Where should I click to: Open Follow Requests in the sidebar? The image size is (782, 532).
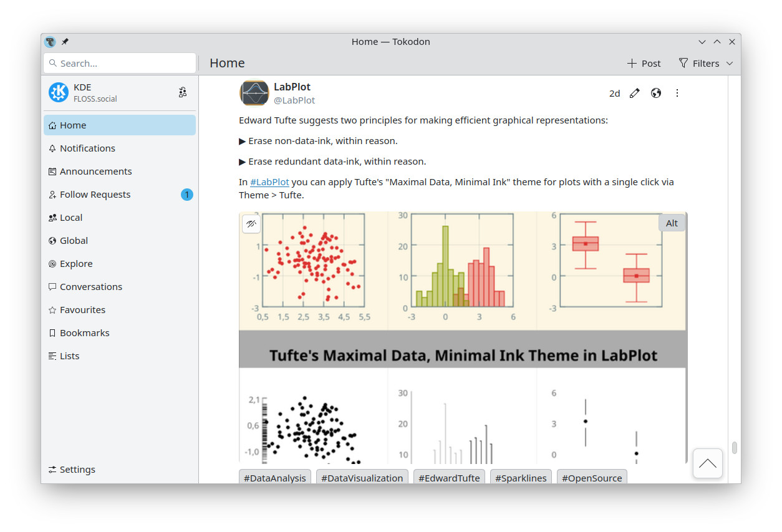click(x=120, y=195)
